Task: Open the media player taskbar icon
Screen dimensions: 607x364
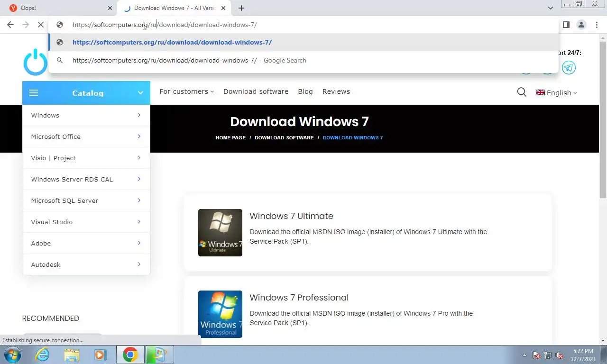Action: (x=100, y=355)
